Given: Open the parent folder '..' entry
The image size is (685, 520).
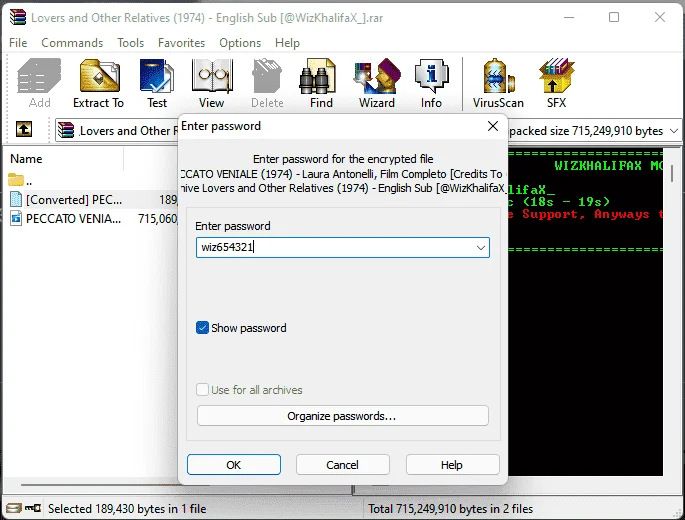Looking at the screenshot, I should click(x=20, y=180).
